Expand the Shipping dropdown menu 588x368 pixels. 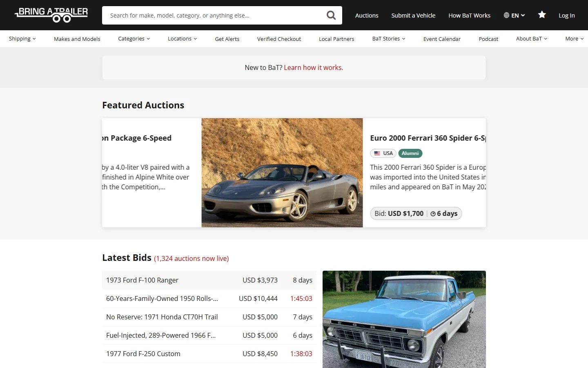click(22, 39)
